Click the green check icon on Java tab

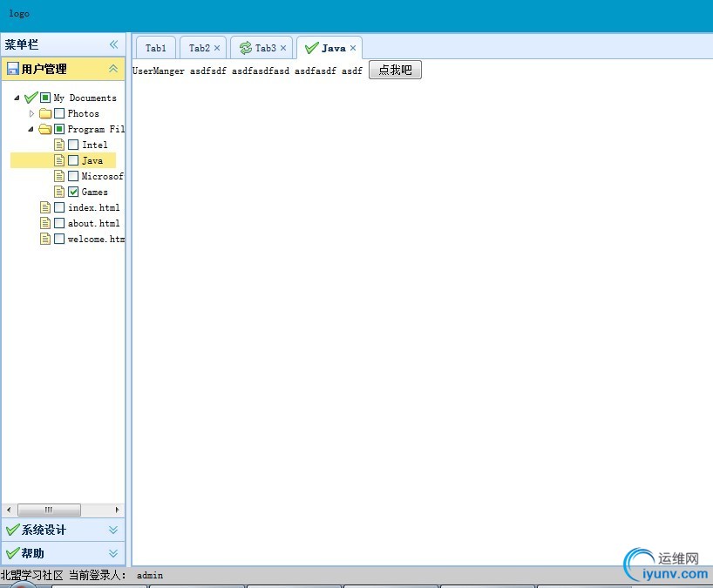pyautogui.click(x=311, y=48)
